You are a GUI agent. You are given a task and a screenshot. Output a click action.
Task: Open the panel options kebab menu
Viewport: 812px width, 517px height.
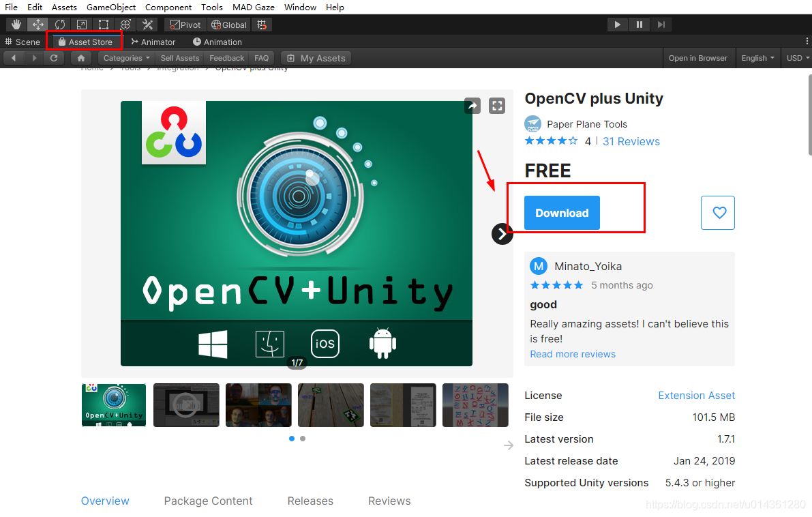[x=807, y=41]
